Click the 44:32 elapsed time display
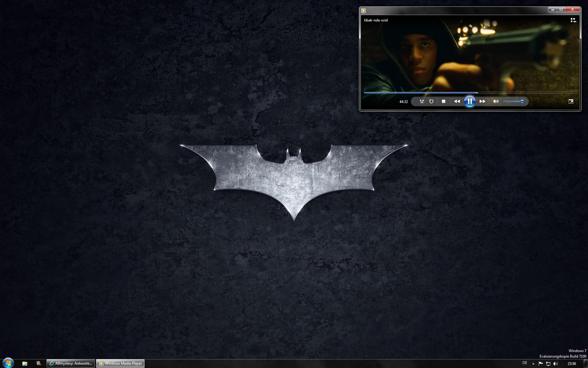The image size is (588, 368). (x=404, y=102)
